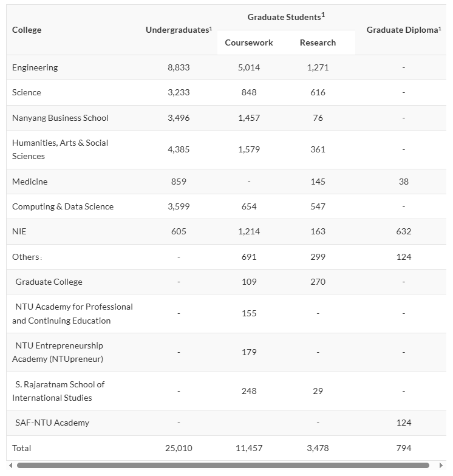
Task: Click the right scroll arrow
Action: pos(441,466)
